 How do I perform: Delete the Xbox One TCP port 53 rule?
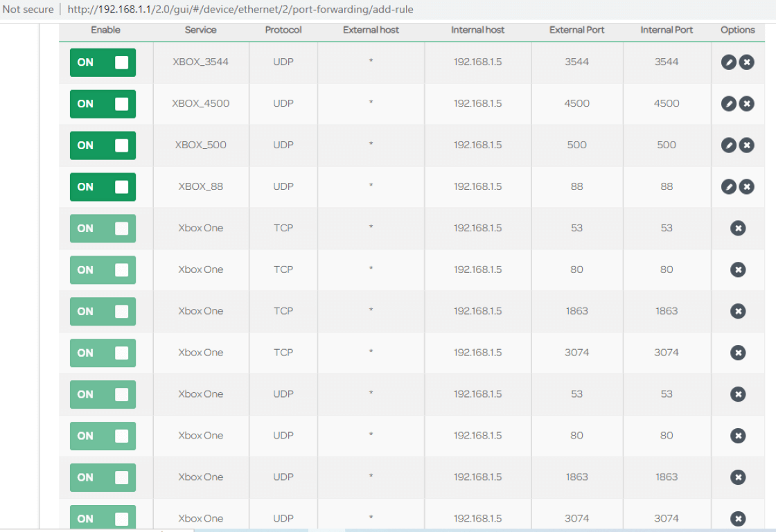pos(738,228)
